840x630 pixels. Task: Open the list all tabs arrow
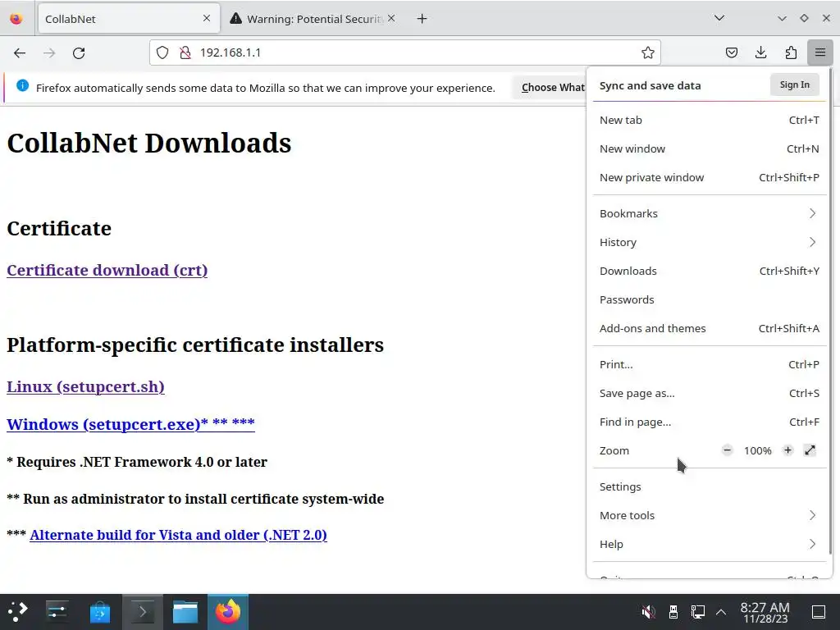(x=719, y=18)
